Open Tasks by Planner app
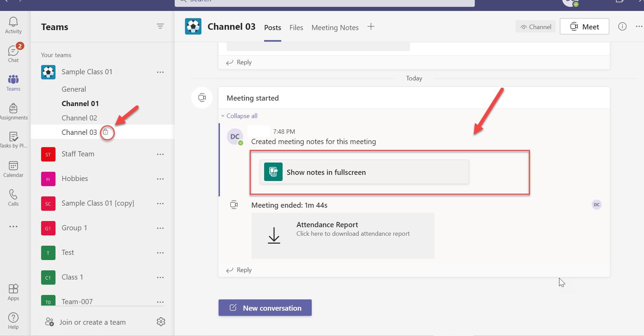Image resolution: width=644 pixels, height=336 pixels. (13, 140)
